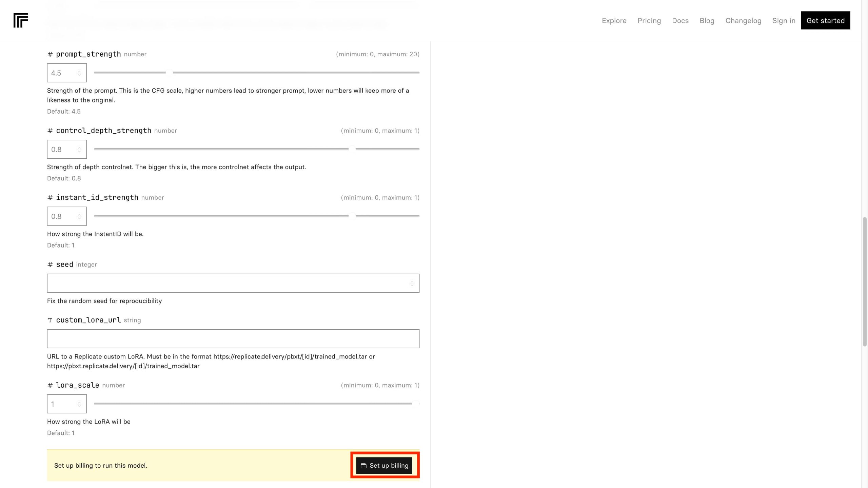The width and height of the screenshot is (868, 488).
Task: Open the Docs link
Action: click(x=680, y=21)
